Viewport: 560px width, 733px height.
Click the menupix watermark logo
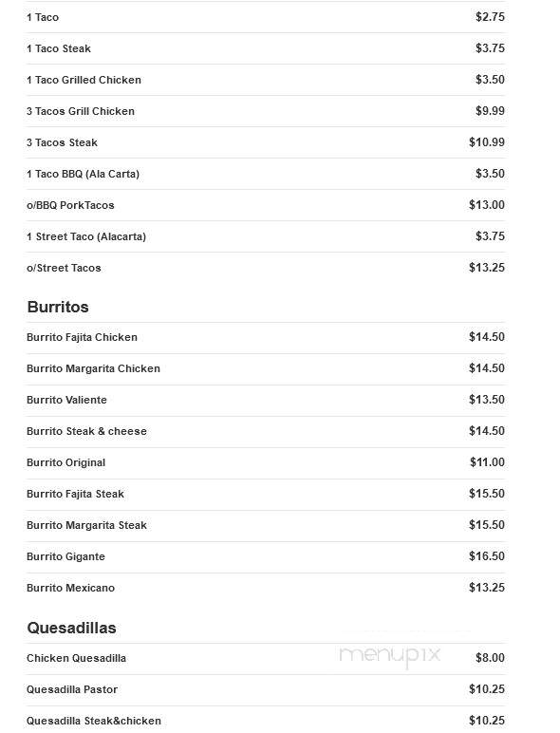389,655
